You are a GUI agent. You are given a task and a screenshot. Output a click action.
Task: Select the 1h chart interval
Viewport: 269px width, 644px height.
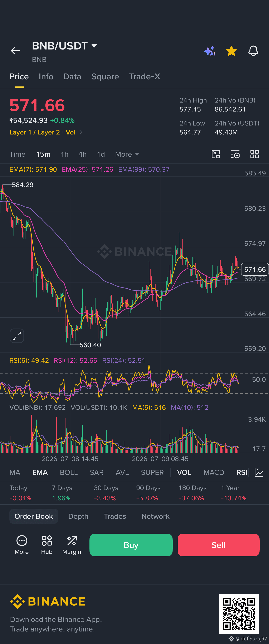(64, 154)
